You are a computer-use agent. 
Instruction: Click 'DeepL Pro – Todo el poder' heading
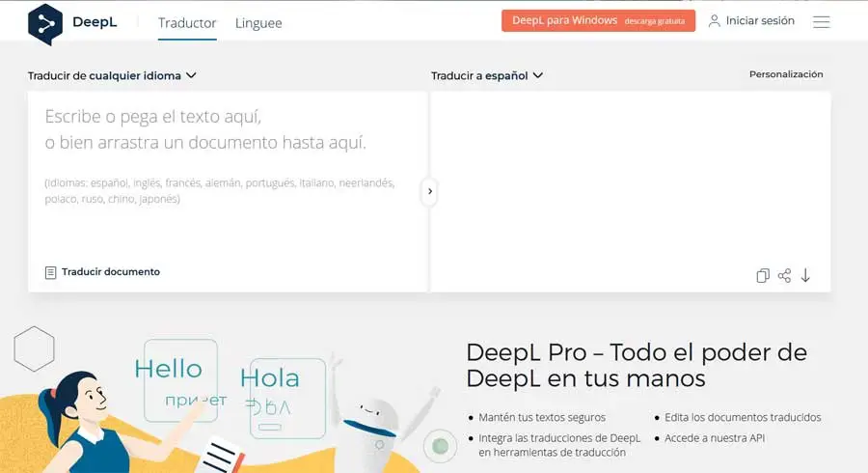[x=637, y=365]
